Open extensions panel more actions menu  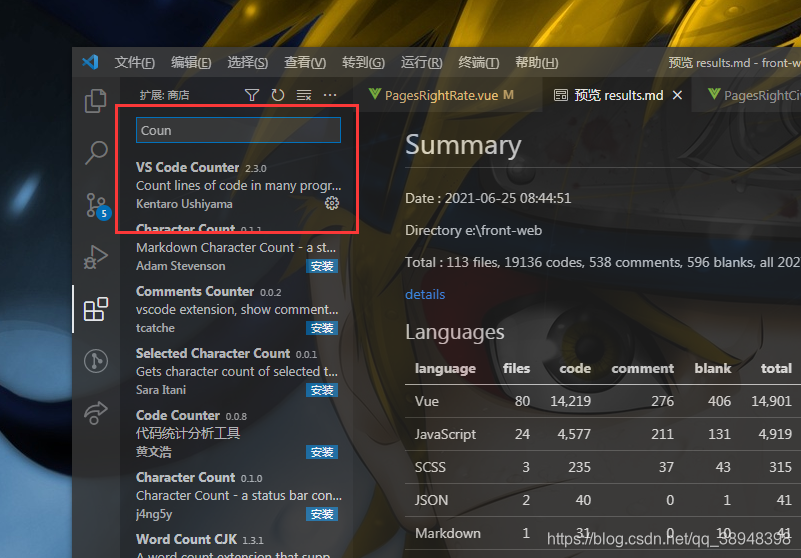330,95
